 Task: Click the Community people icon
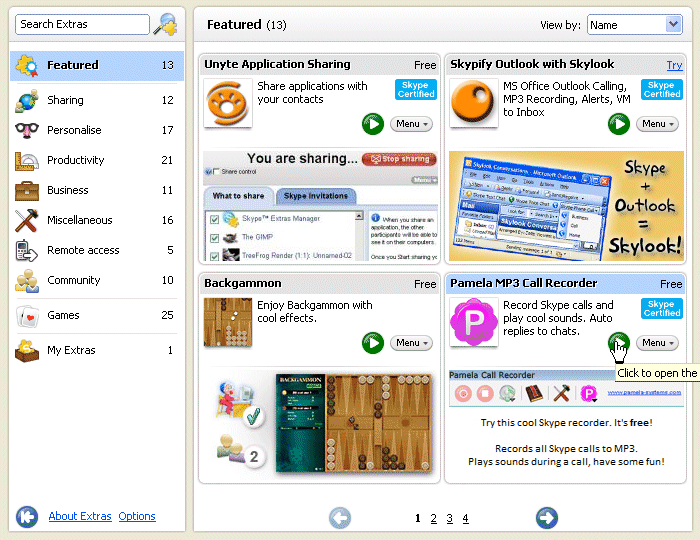[x=27, y=281]
